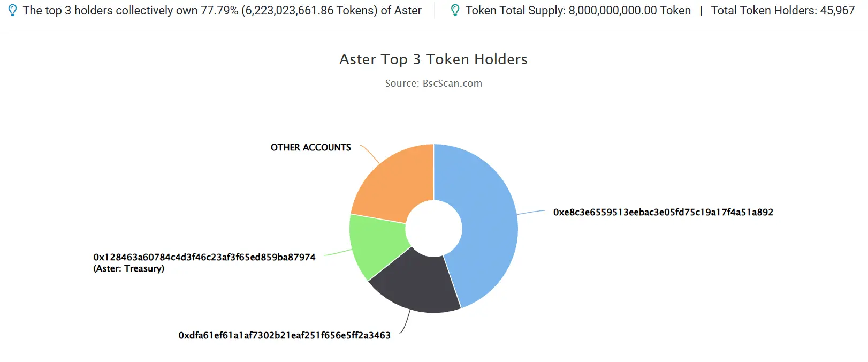Viewport: 868px width, 362px height.
Task: Click connector line to Other Accounts label
Action: coord(370,154)
